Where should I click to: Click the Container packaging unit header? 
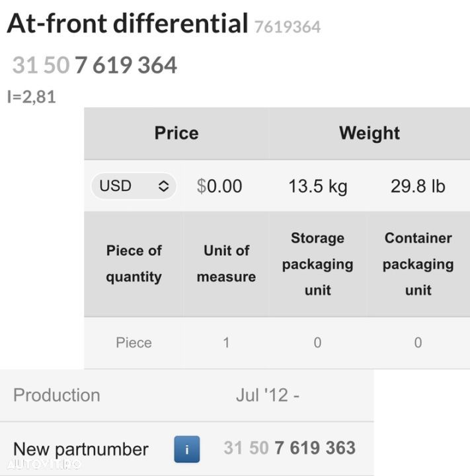[x=418, y=264]
